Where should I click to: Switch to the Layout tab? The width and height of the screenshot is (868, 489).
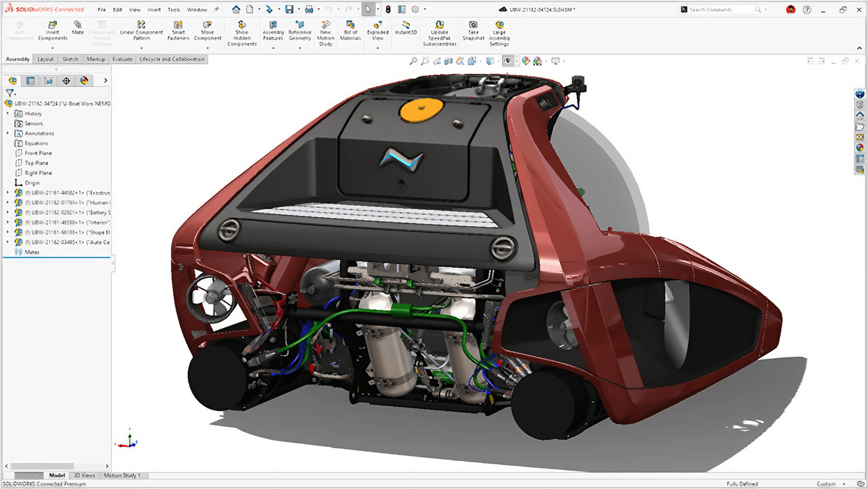click(x=44, y=58)
